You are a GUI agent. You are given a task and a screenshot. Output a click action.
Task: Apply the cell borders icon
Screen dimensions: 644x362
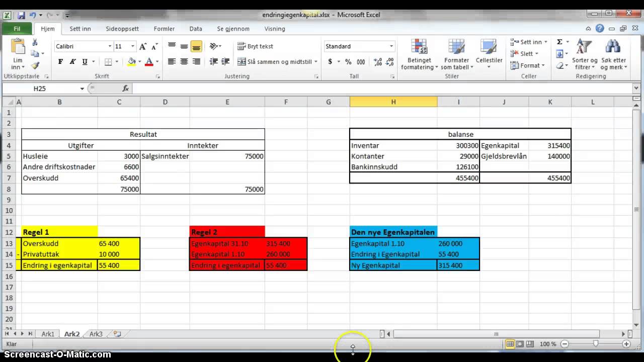[x=108, y=62]
